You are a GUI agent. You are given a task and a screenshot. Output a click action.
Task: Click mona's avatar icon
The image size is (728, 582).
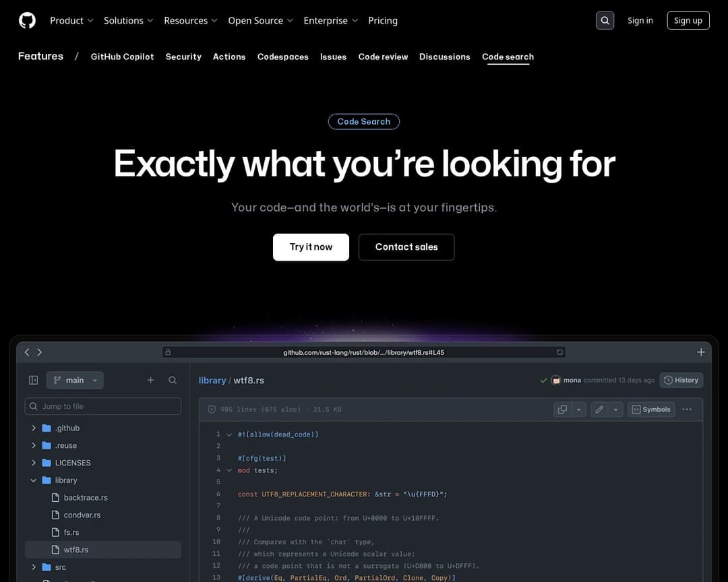555,380
